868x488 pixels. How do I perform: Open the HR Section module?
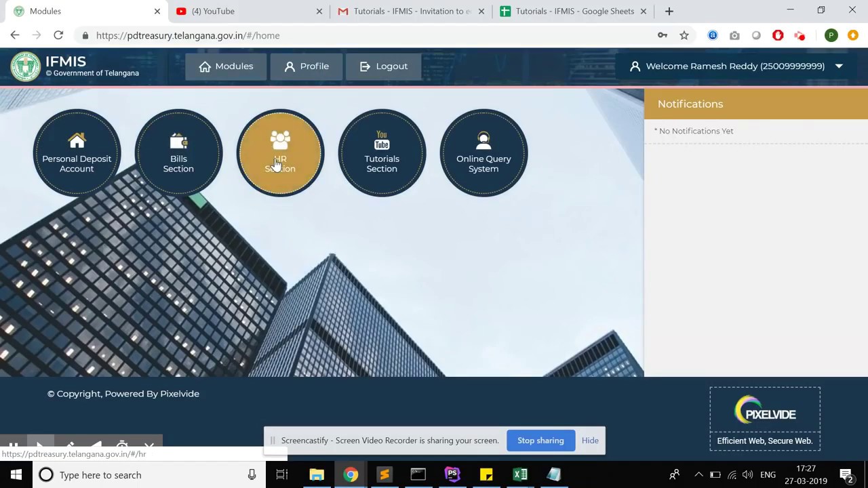(280, 152)
